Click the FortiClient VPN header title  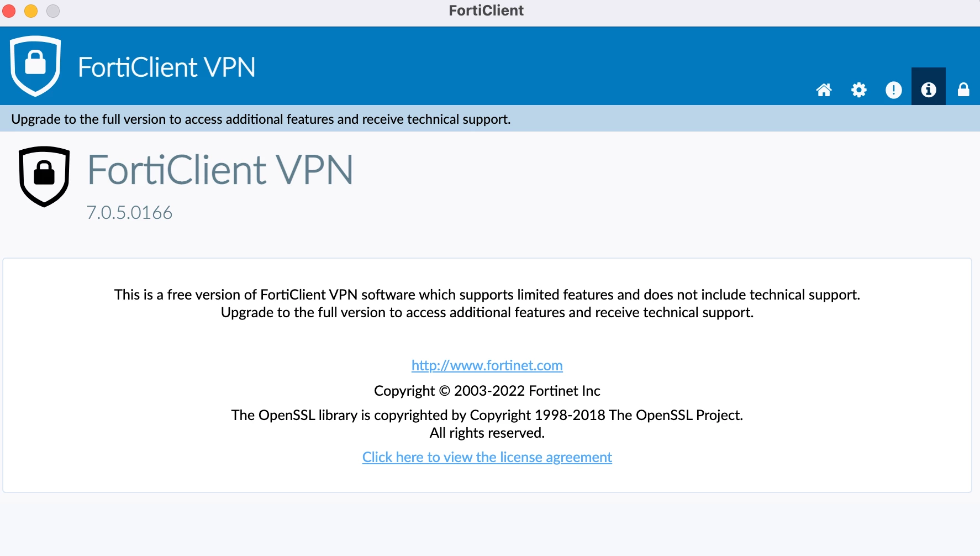click(x=166, y=67)
